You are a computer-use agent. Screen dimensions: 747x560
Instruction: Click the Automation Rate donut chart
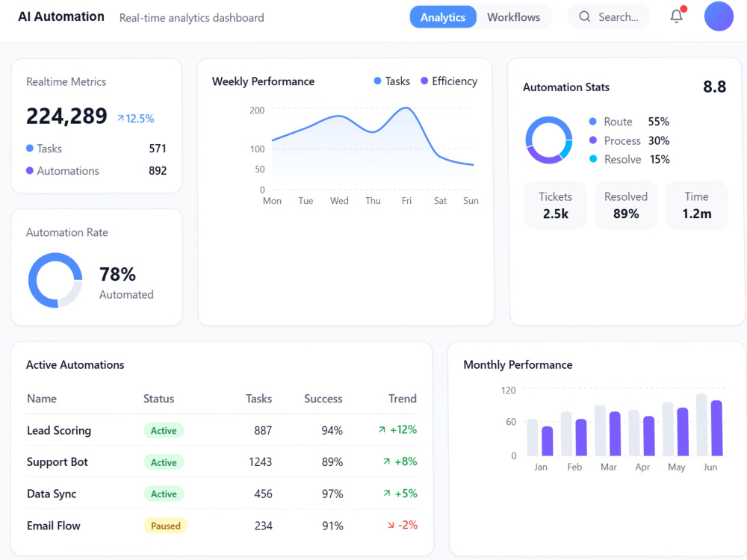(x=55, y=280)
